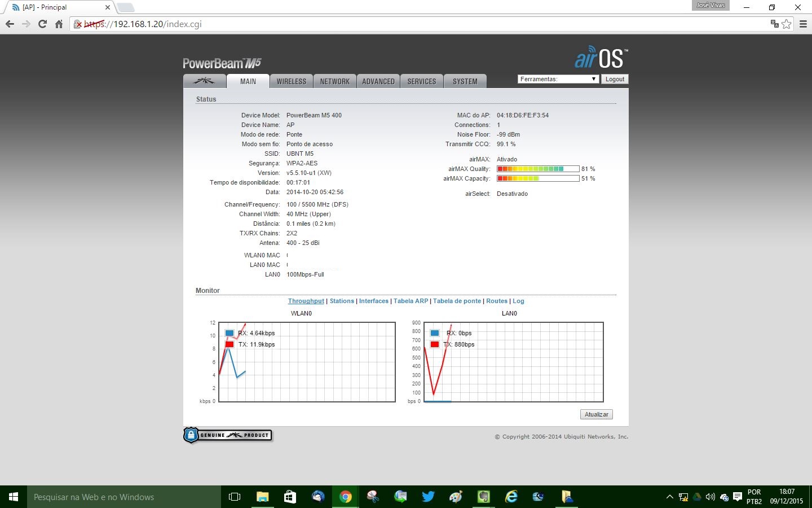Click the WLAN0 TX red legend swatch
Screen dimensions: 812x508
click(x=230, y=344)
